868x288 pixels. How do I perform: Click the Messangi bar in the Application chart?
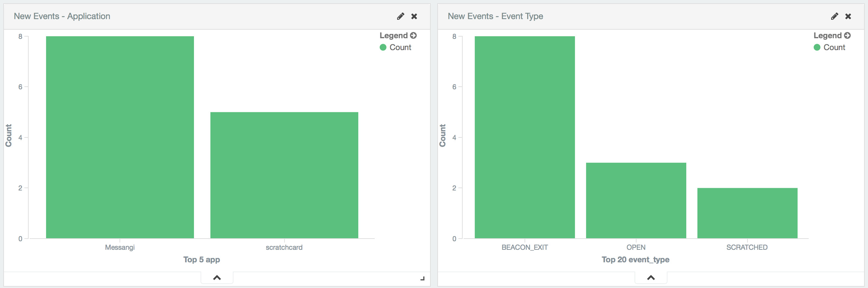click(x=120, y=137)
